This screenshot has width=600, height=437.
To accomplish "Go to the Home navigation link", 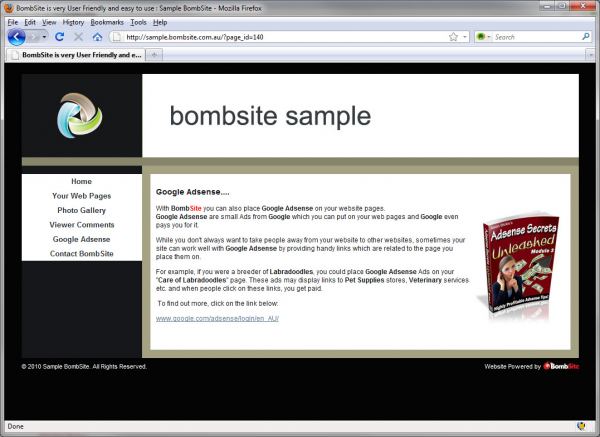I will coord(82,181).
